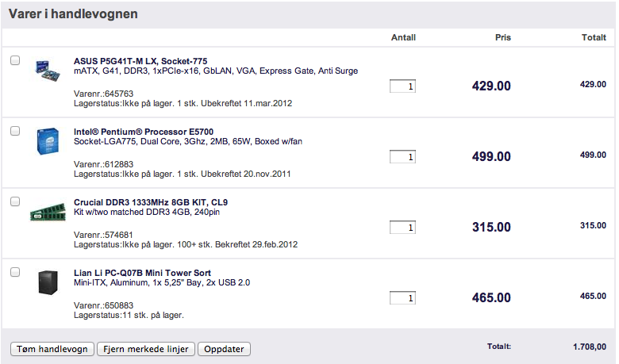Empty cart with Tøm handlevogn button
The height and width of the screenshot is (364, 619).
52,349
